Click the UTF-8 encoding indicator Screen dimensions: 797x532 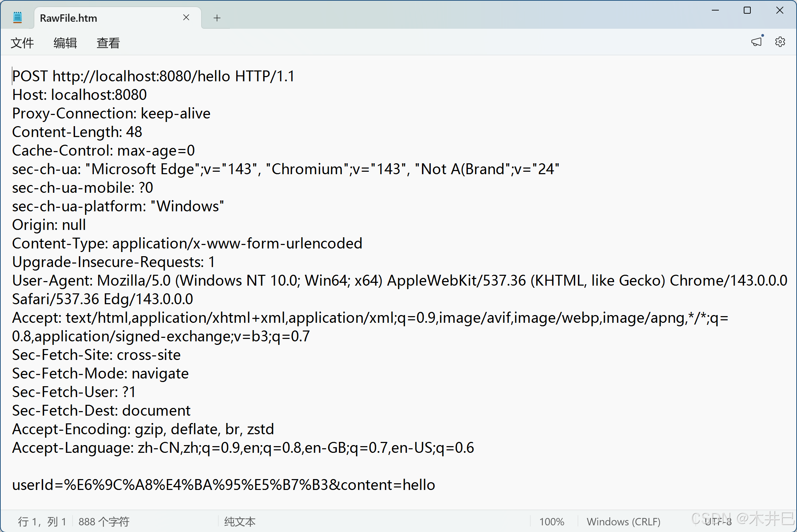[x=718, y=522]
